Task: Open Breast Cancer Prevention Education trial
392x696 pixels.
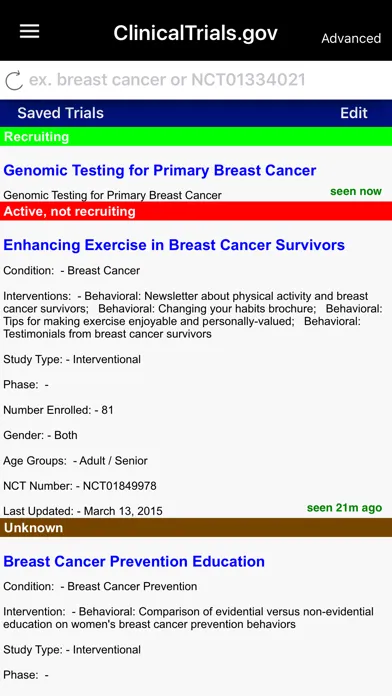Action: tap(134, 562)
